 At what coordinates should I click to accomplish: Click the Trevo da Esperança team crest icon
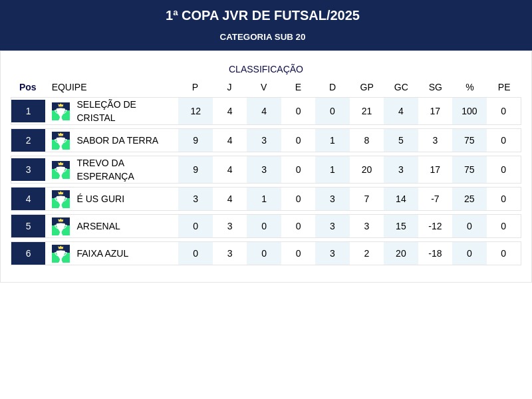tap(61, 170)
